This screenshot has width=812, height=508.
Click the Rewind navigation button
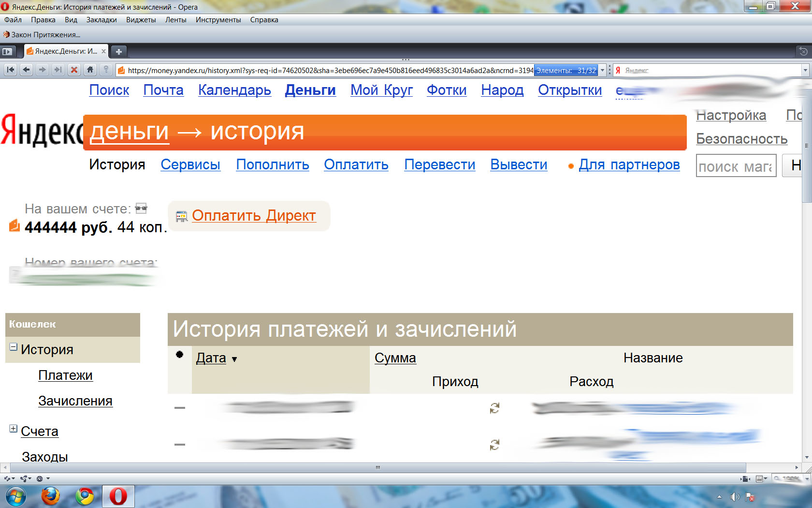pyautogui.click(x=11, y=70)
